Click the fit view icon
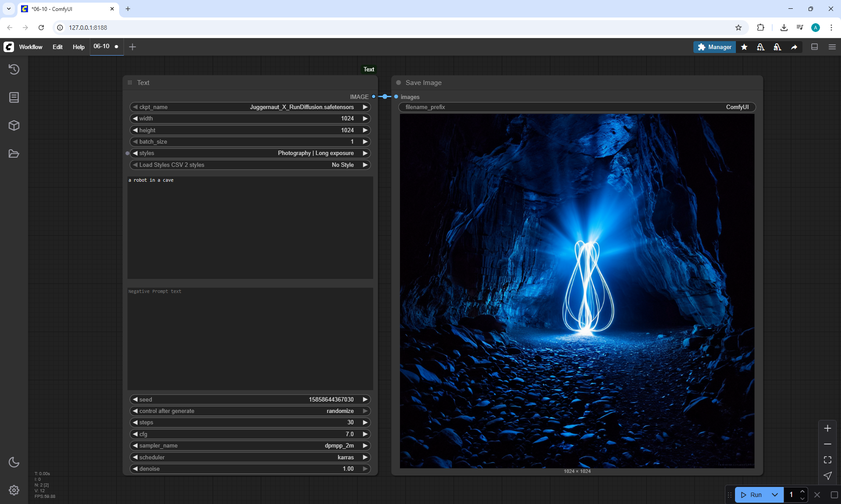 827,460
